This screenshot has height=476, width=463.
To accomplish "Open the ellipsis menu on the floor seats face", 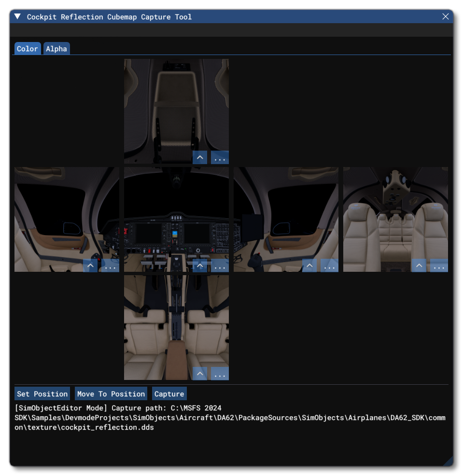I will click(220, 374).
